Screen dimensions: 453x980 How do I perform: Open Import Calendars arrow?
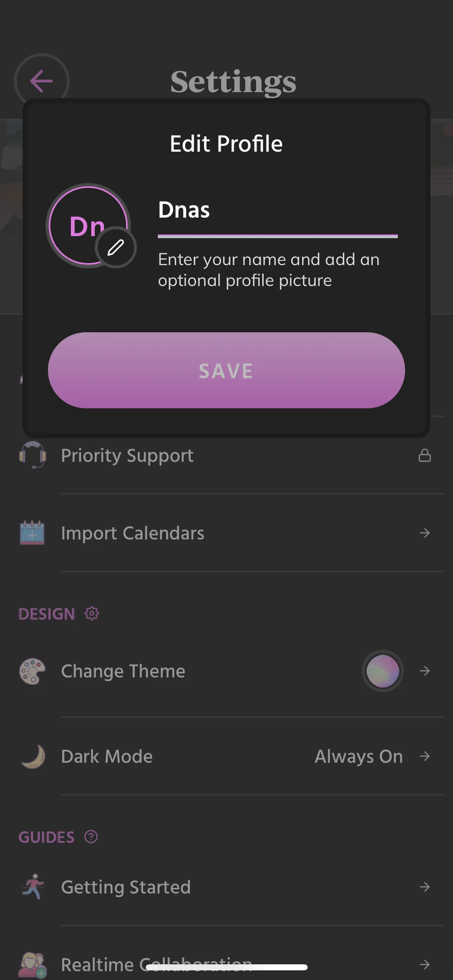(424, 533)
